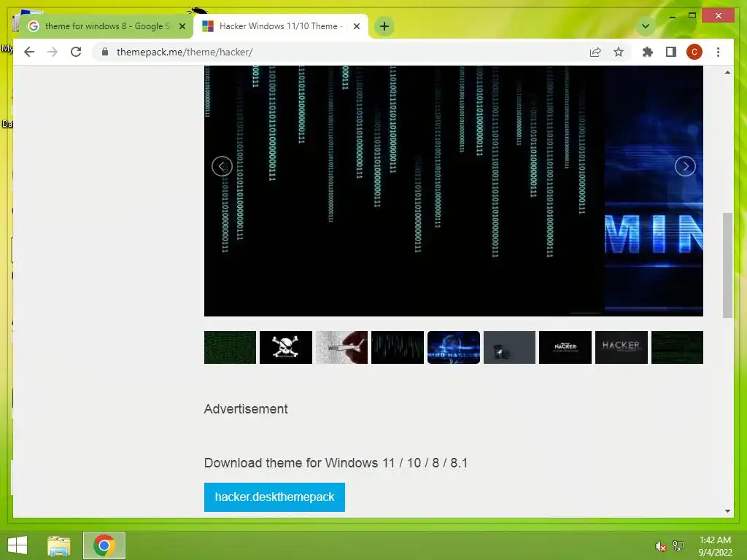Open the Windows Start button

pyautogui.click(x=18, y=545)
